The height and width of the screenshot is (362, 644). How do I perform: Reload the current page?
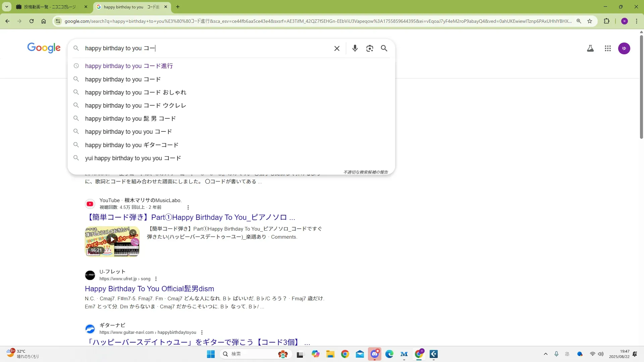click(32, 21)
